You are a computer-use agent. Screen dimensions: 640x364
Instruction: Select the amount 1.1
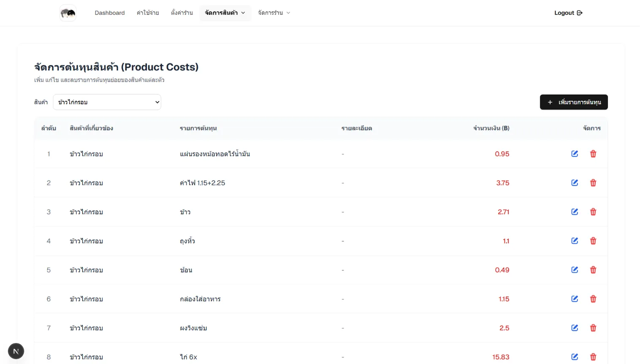tap(506, 241)
